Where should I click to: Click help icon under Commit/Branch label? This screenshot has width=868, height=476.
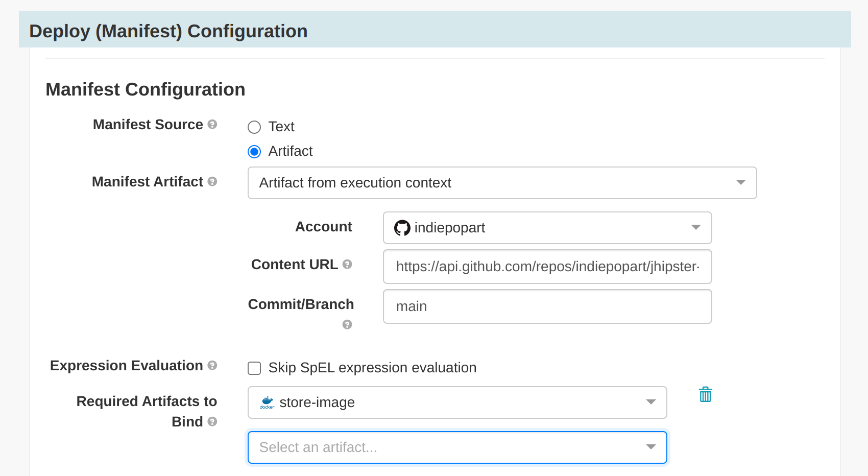[347, 324]
